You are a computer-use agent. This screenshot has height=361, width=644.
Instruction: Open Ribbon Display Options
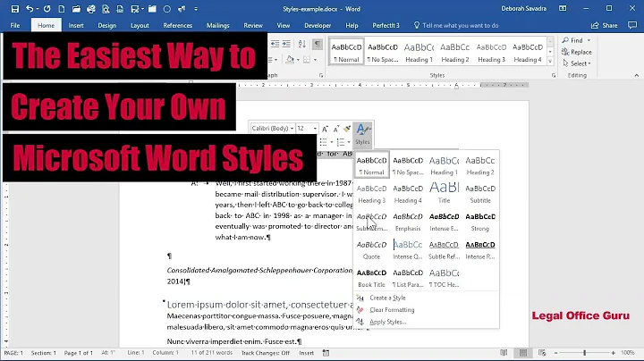(x=563, y=9)
